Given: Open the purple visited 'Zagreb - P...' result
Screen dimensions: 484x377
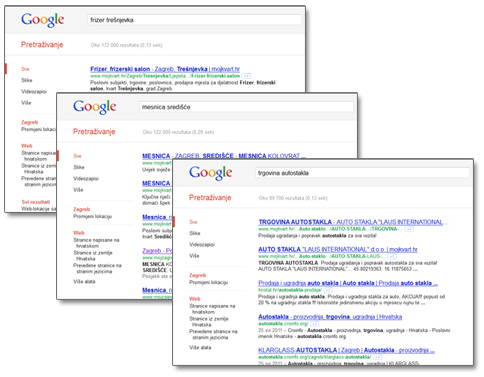Looking at the screenshot, I should coord(157,251).
